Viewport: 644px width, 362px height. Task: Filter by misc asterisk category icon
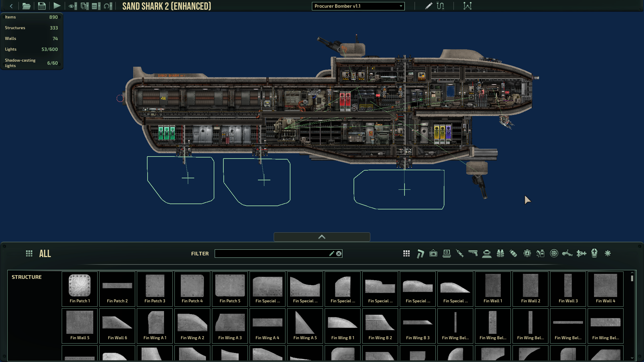(x=608, y=254)
